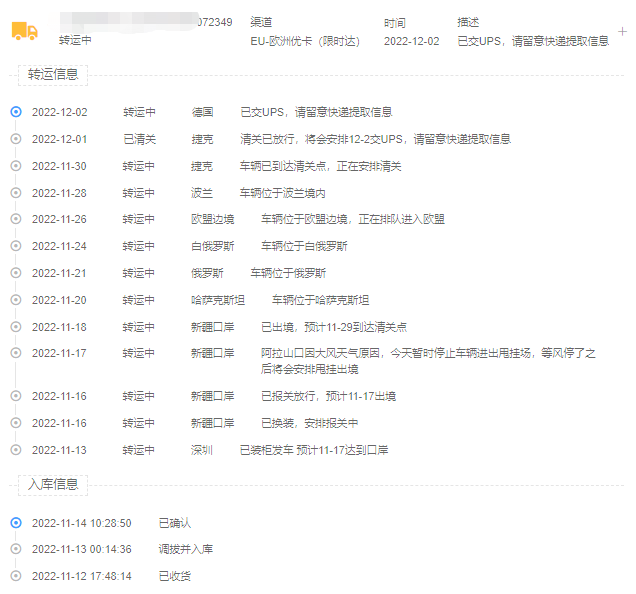Click timestamp 2022-11-12 17:48:14
The height and width of the screenshot is (594, 636).
pos(82,576)
